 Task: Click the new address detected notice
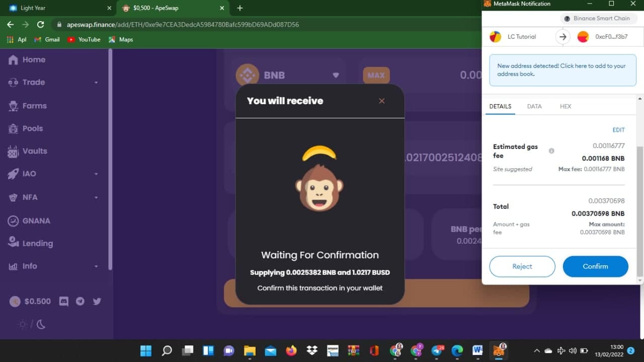(x=562, y=70)
